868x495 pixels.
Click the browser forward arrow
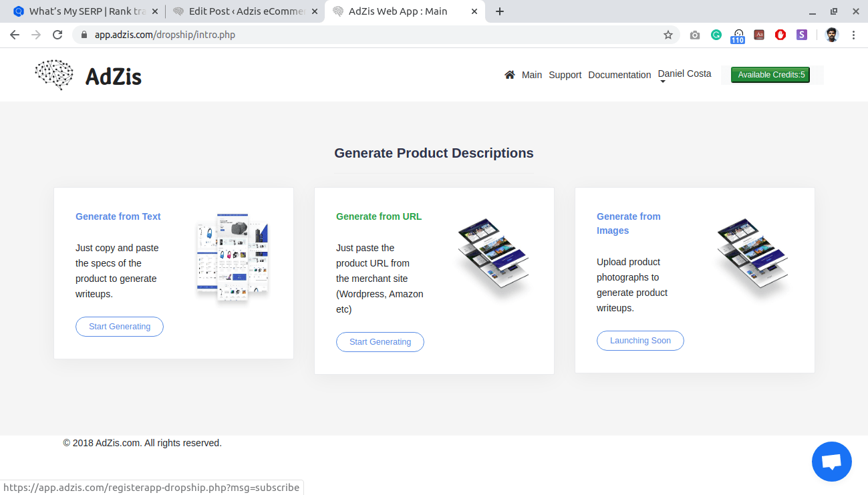[36, 35]
